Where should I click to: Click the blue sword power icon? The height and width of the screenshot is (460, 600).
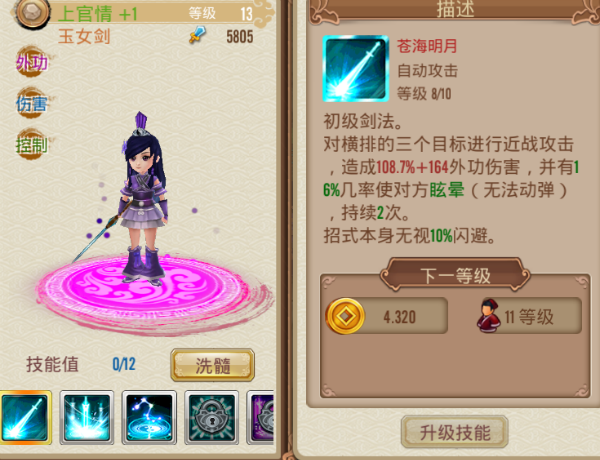[x=197, y=35]
